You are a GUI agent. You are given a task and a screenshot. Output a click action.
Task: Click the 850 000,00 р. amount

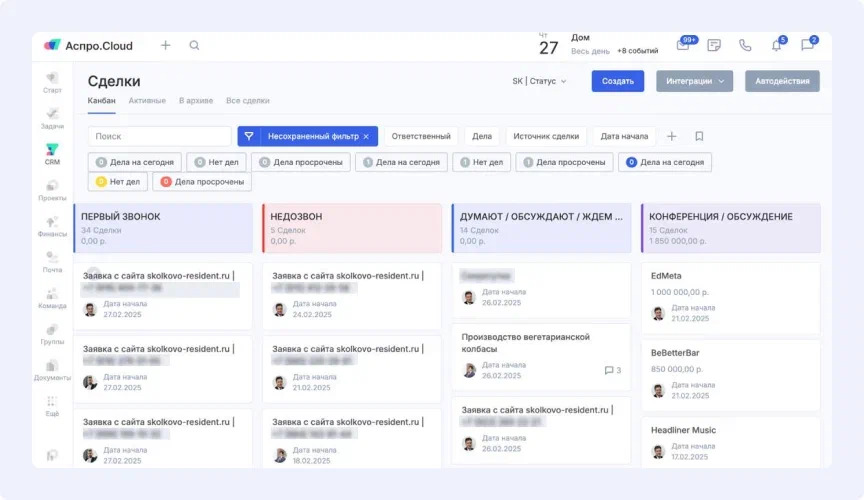[677, 369]
